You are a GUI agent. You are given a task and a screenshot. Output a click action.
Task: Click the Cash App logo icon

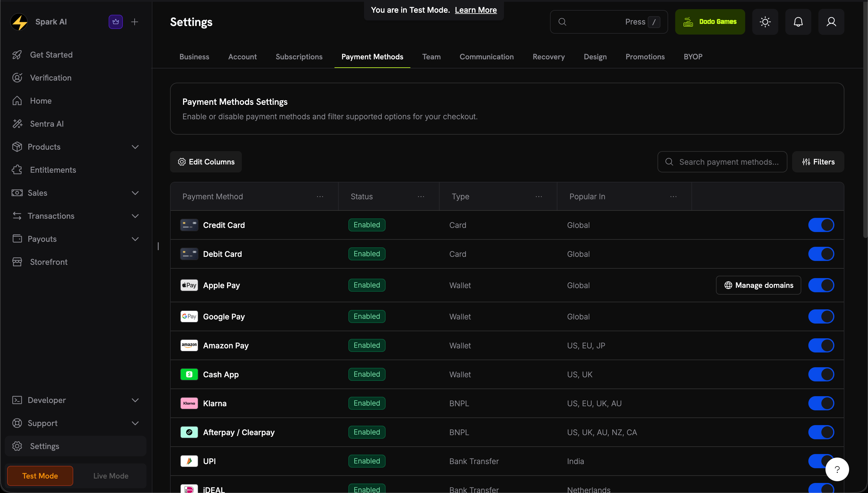[x=189, y=375]
